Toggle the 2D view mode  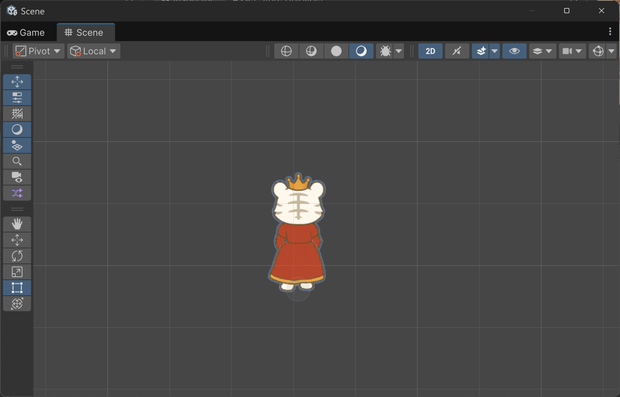pos(430,51)
